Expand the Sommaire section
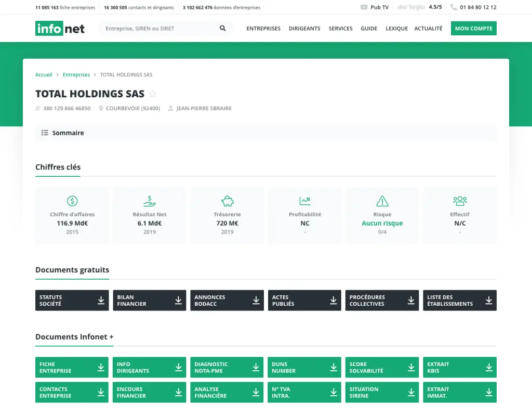Screen dimensions: 532x416 coord(266,133)
